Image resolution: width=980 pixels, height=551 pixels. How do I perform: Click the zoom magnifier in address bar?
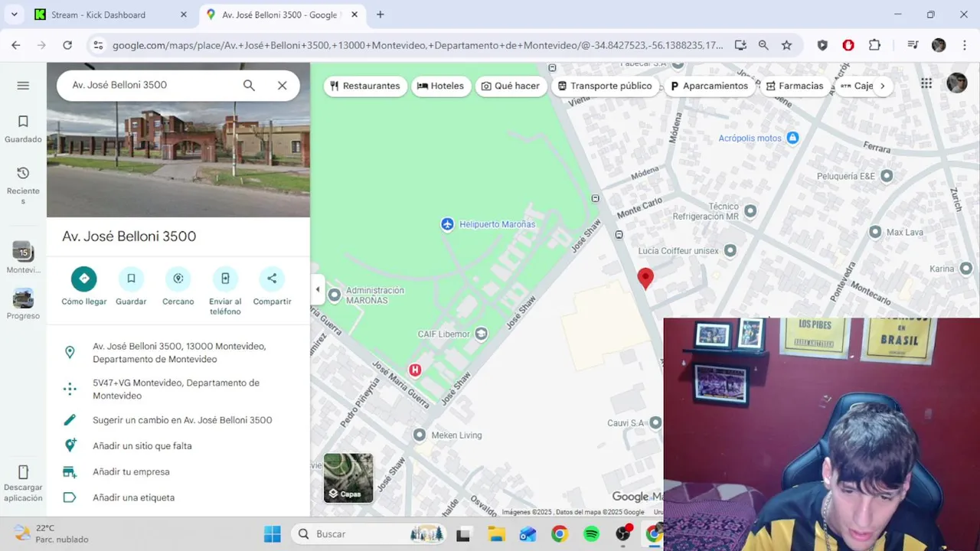763,45
